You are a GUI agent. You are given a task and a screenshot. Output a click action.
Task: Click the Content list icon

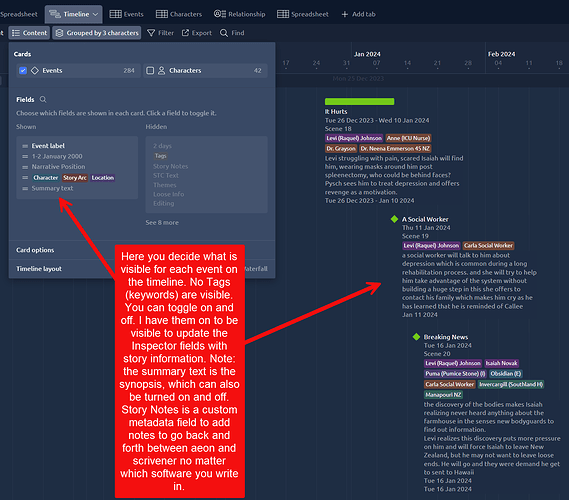16,33
